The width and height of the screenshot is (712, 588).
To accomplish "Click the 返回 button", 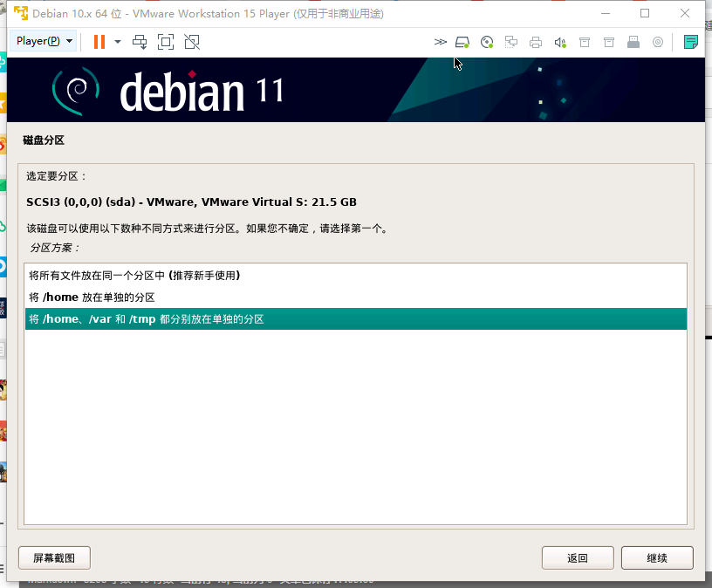I will (x=578, y=557).
